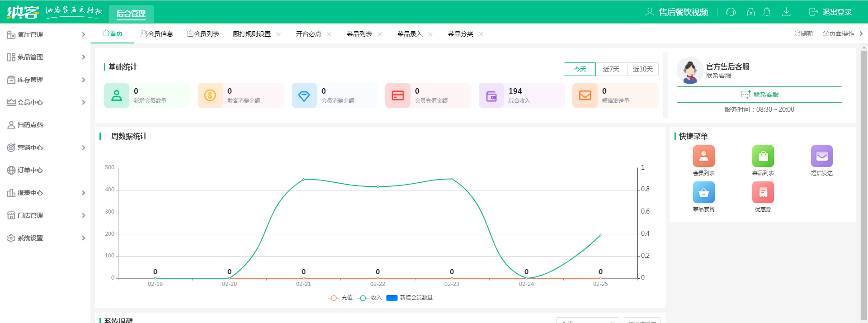Click 退出登录 to log out
Screen dimensions: 868x323
click(x=830, y=12)
